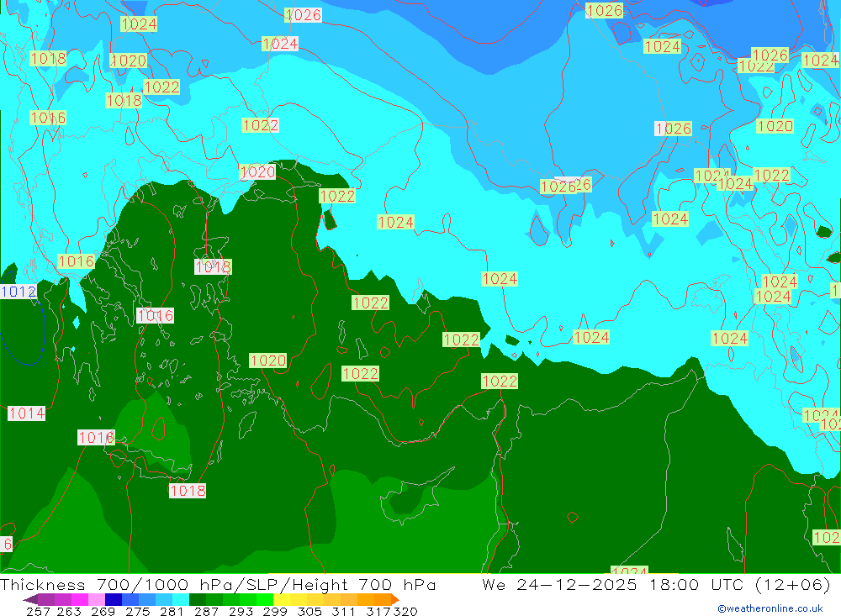Select the cyan legend swatch

pyautogui.click(x=181, y=599)
